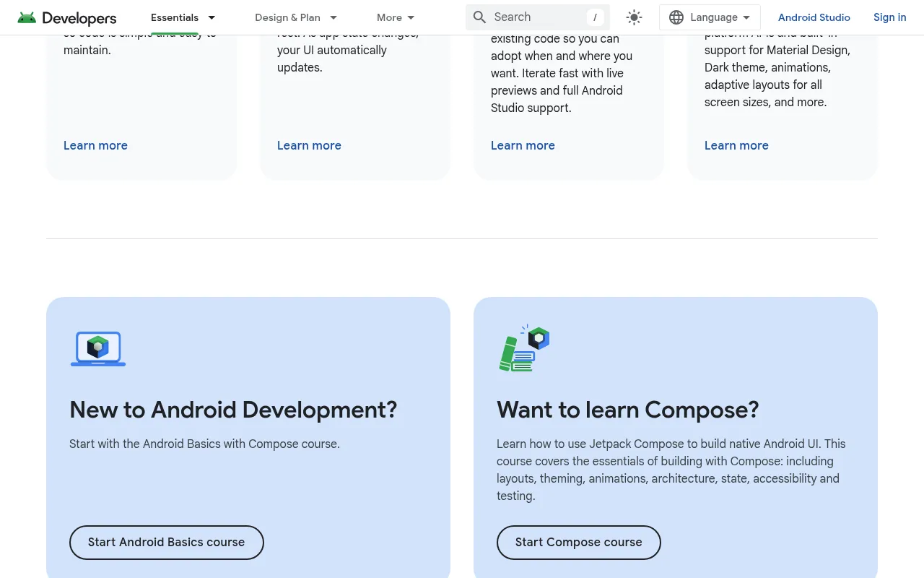Expand the Essentials dropdown arrow
924x578 pixels.
(212, 17)
